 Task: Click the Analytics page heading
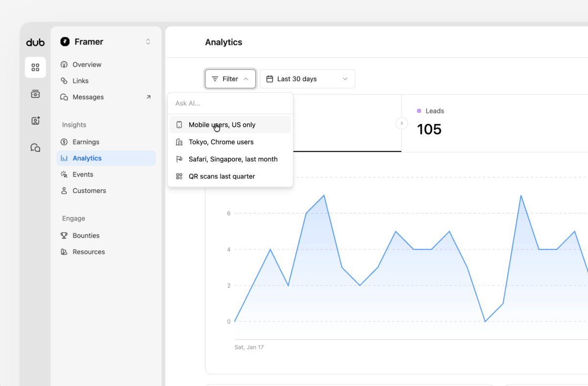pyautogui.click(x=224, y=42)
